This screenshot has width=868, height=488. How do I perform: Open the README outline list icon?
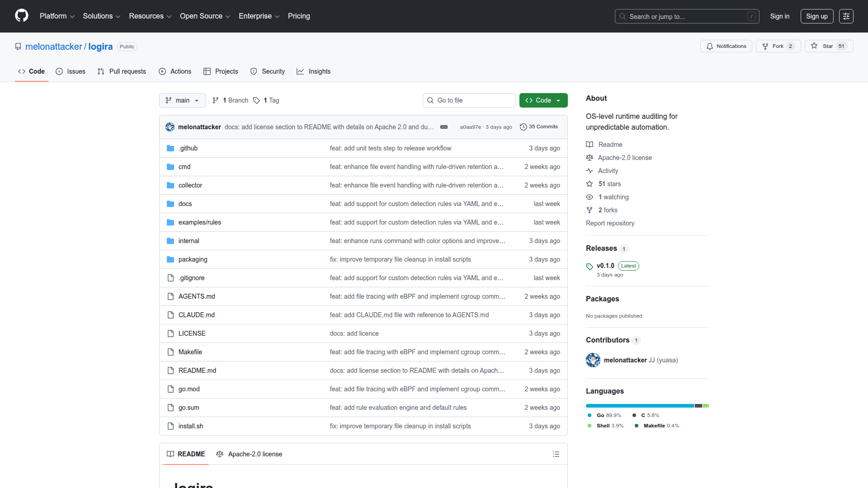(556, 454)
